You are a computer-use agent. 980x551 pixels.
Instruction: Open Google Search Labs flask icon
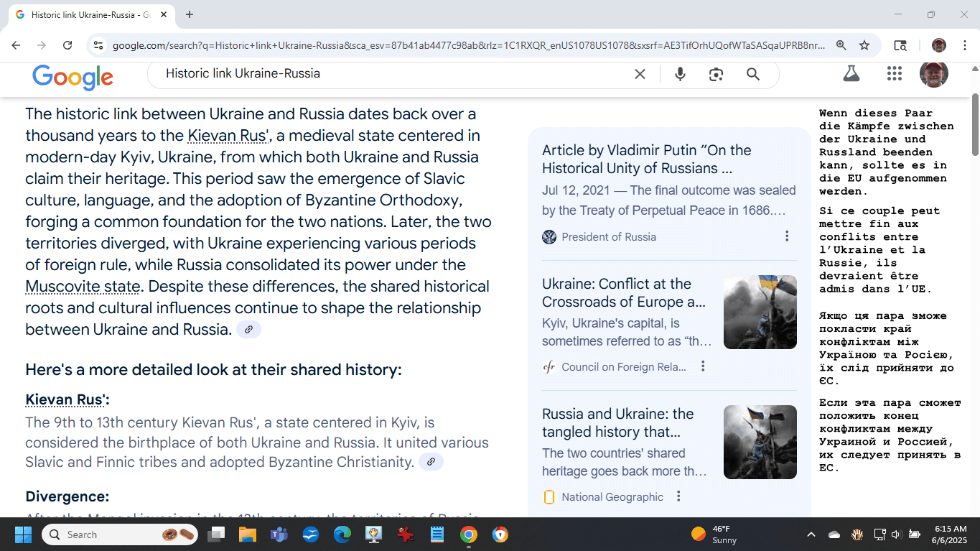(851, 73)
